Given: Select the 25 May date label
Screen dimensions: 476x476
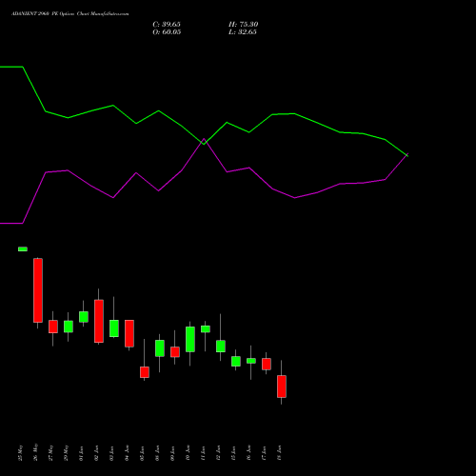Looking at the screenshot, I should 21,453.
